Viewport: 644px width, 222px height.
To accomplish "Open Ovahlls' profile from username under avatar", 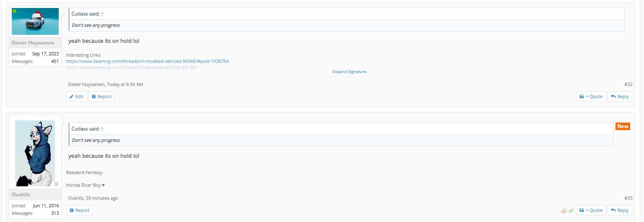I will tap(21, 195).
